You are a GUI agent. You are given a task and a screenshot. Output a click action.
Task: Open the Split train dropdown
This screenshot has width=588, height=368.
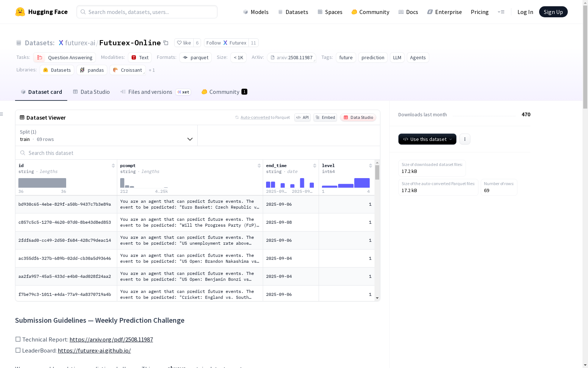pos(106,135)
